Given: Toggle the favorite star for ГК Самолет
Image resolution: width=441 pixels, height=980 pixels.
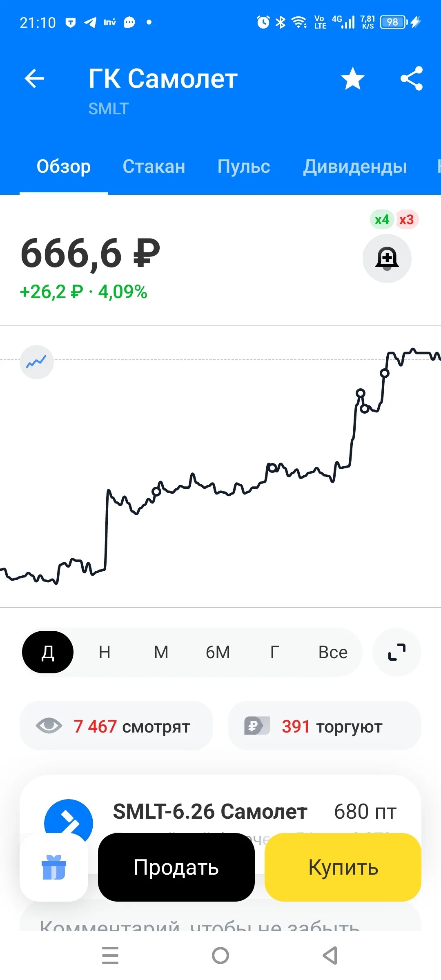Looking at the screenshot, I should pos(353,78).
